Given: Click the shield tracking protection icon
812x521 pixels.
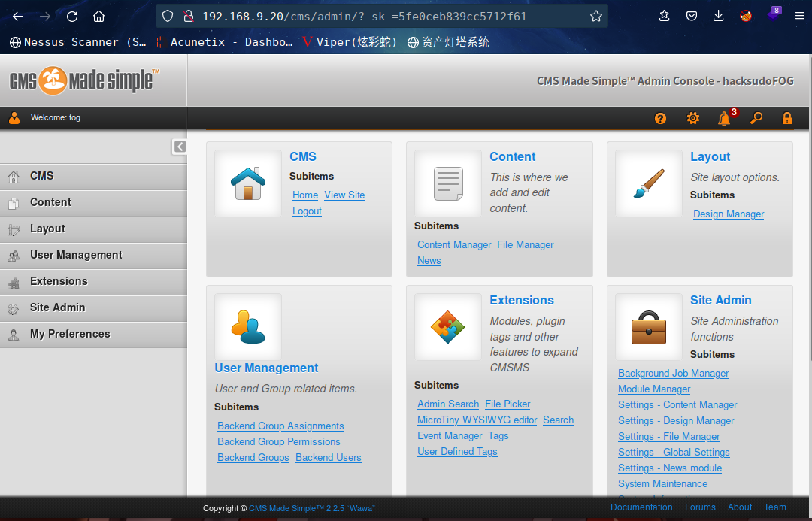Looking at the screenshot, I should pyautogui.click(x=167, y=16).
